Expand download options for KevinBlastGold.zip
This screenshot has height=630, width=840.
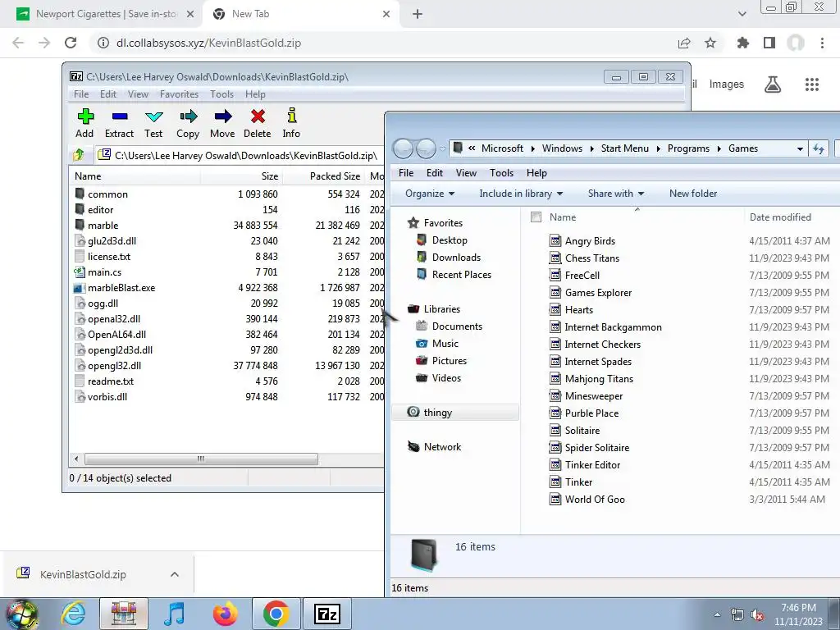coord(175,574)
